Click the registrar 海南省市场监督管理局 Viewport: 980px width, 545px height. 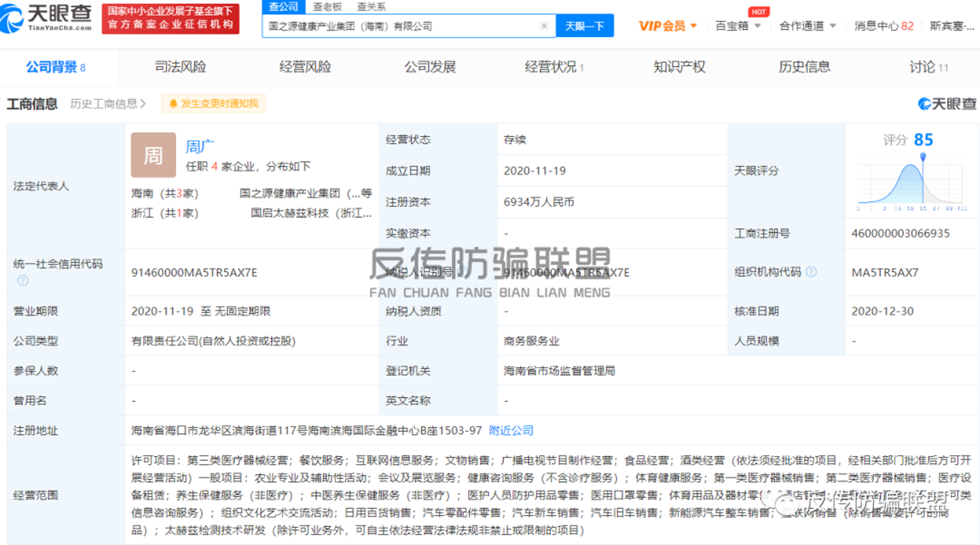(x=559, y=371)
